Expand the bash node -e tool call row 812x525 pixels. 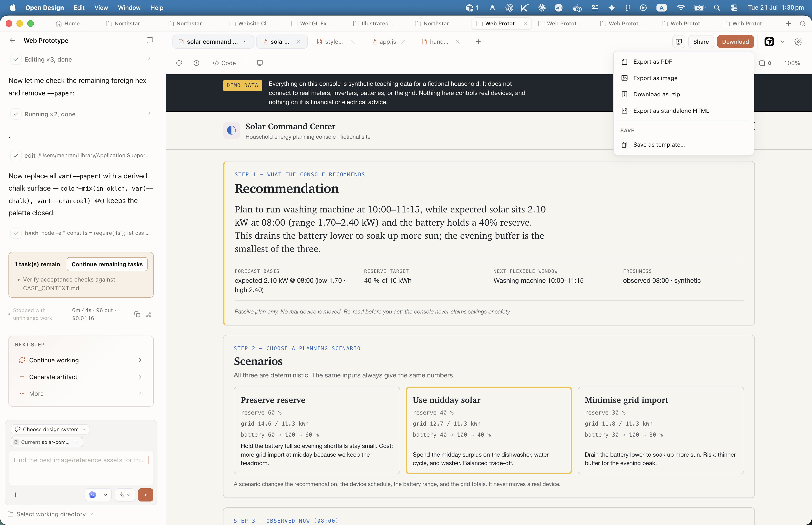pos(81,233)
